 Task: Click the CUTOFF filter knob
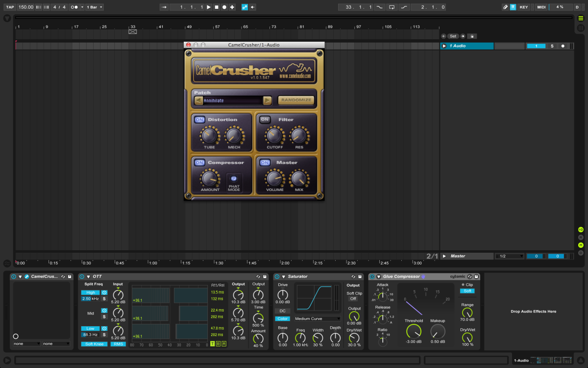tap(274, 136)
